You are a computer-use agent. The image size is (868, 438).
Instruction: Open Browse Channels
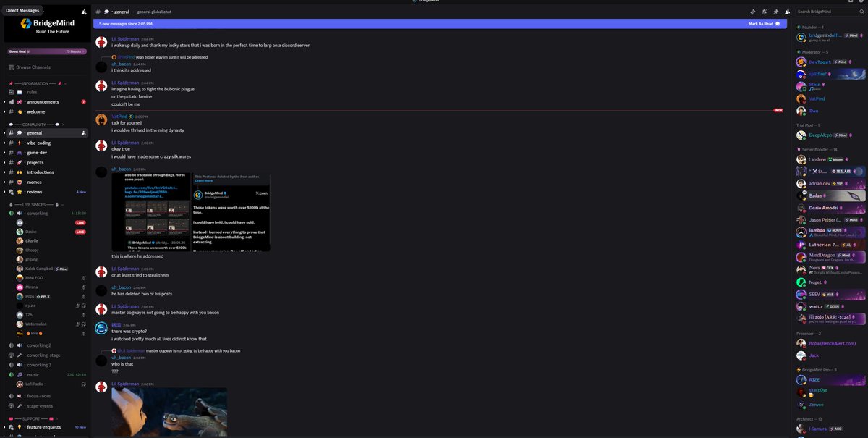coord(46,67)
